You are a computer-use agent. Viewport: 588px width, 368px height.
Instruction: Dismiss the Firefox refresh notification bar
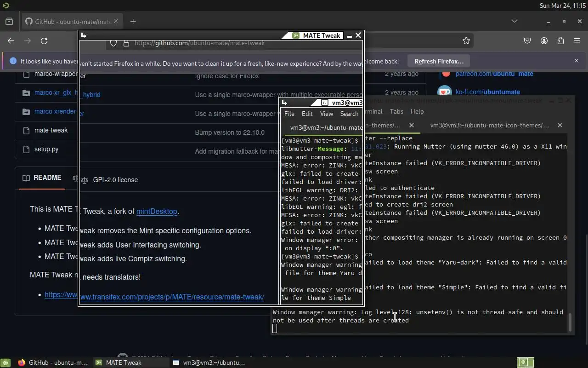tap(577, 61)
